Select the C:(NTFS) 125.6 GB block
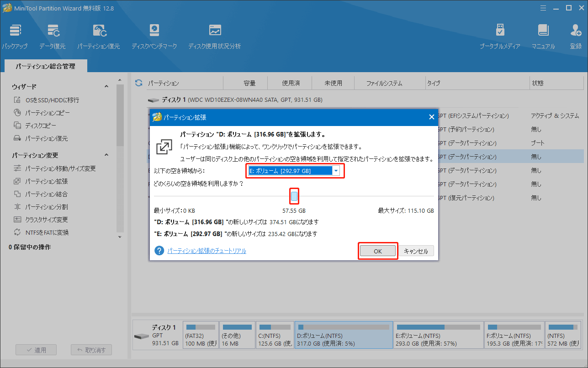The width and height of the screenshot is (588, 368). 275,335
